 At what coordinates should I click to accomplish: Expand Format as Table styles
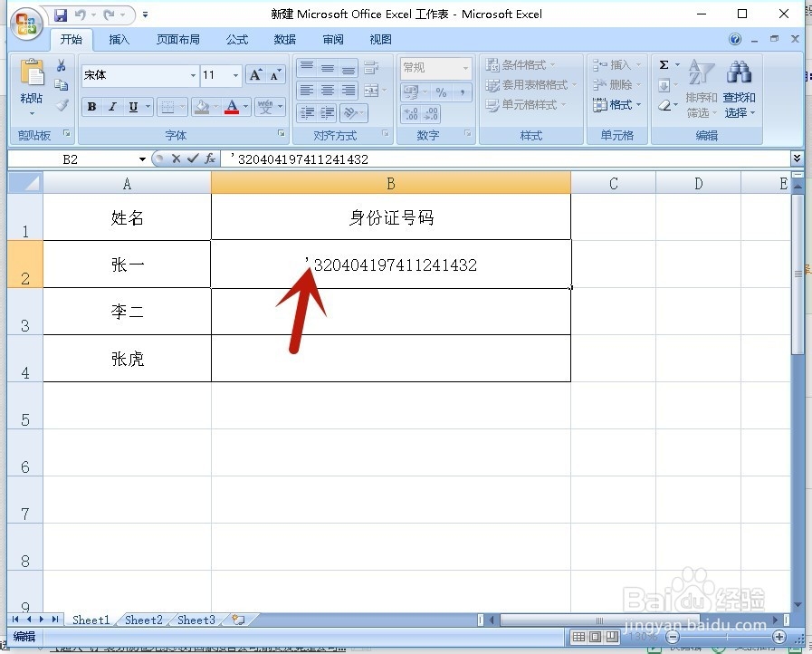(530, 85)
